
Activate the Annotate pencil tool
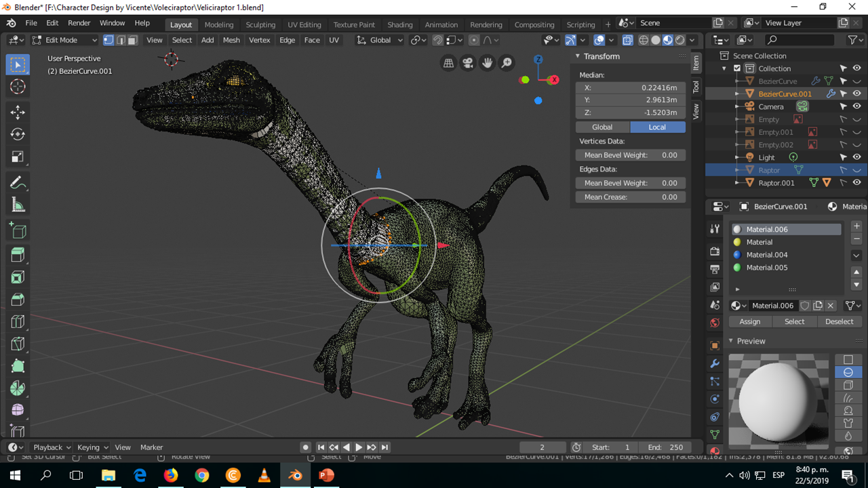pos(18,183)
